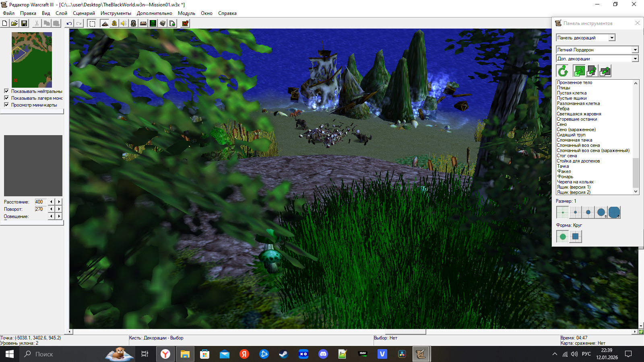The height and width of the screenshot is (362, 644).
Task: Select brush size 8
Action: (x=614, y=212)
